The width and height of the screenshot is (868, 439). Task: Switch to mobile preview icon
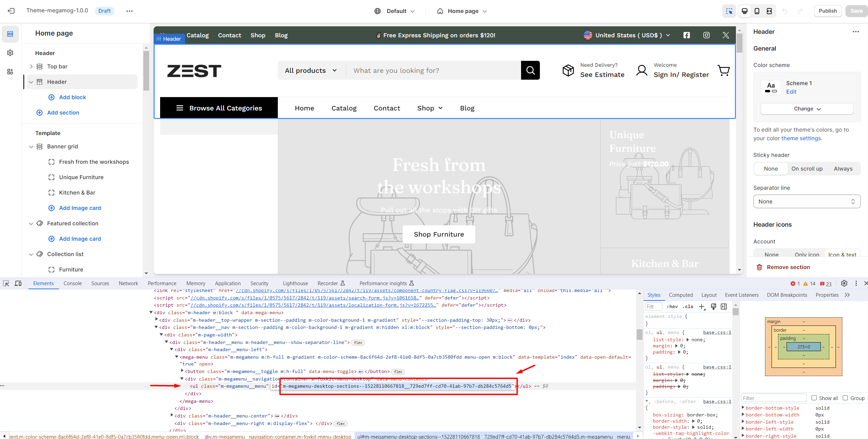[757, 11]
